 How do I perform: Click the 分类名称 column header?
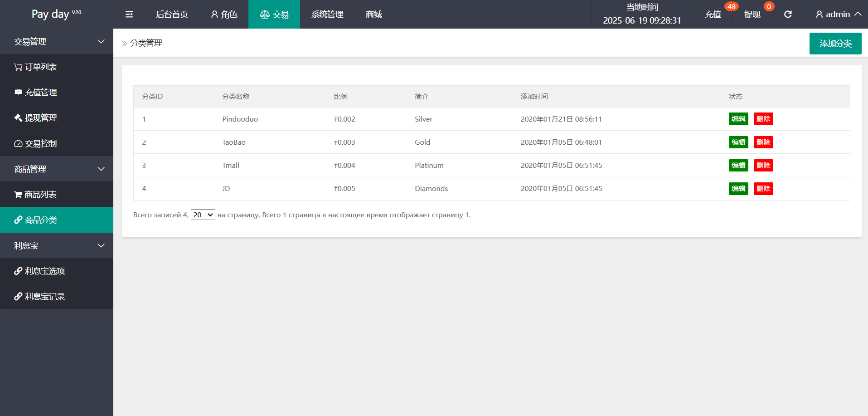(236, 97)
